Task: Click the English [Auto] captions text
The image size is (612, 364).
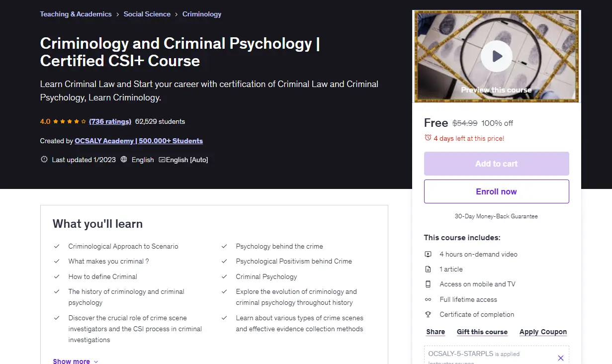Action: [187, 160]
